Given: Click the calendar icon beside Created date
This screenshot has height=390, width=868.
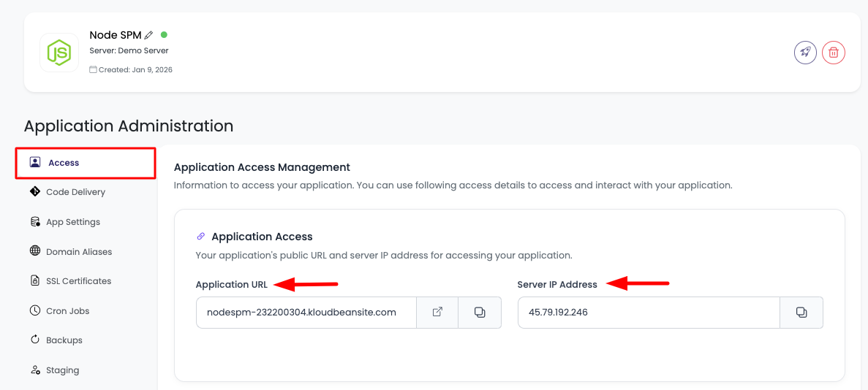Looking at the screenshot, I should tap(93, 69).
